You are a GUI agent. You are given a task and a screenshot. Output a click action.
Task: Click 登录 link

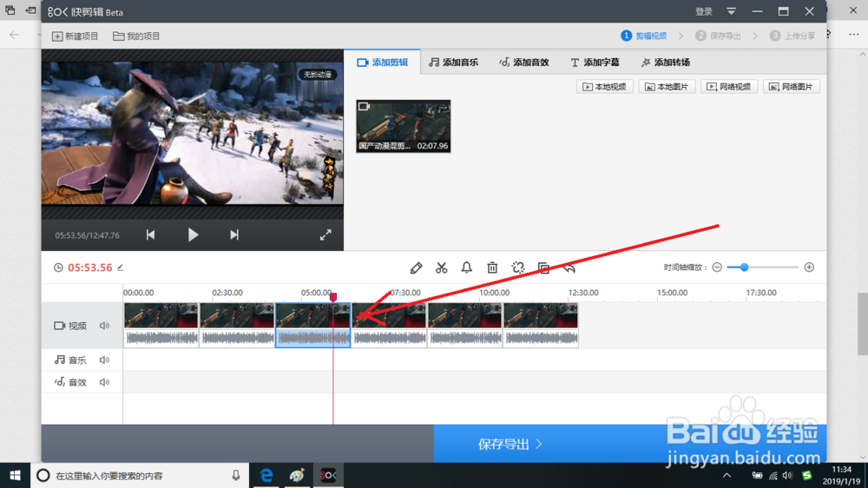point(704,11)
